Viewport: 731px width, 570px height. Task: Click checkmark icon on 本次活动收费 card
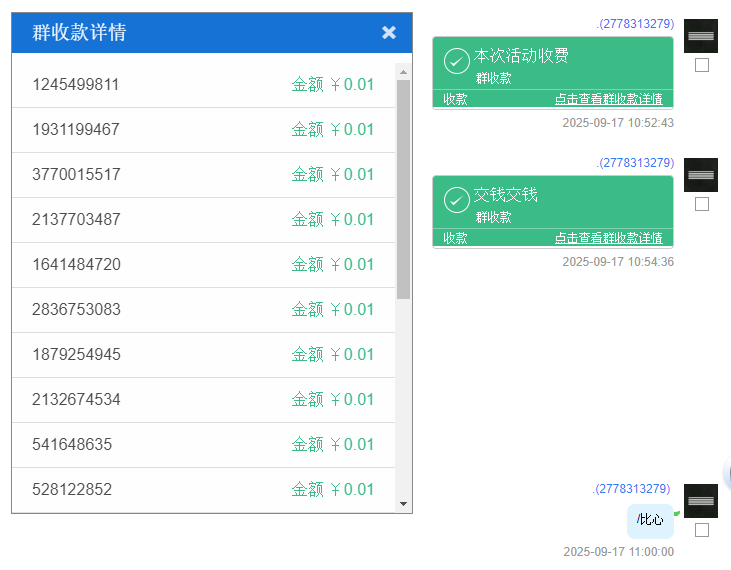coord(456,62)
